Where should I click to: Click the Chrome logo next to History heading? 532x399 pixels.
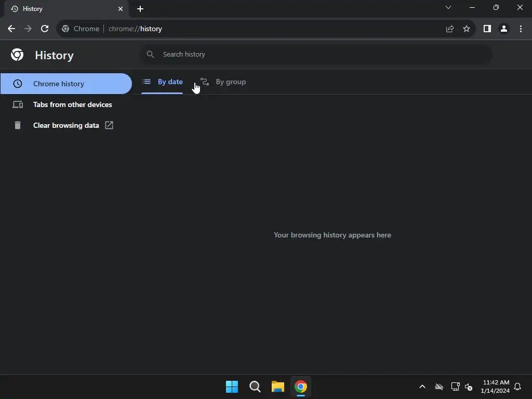17,55
